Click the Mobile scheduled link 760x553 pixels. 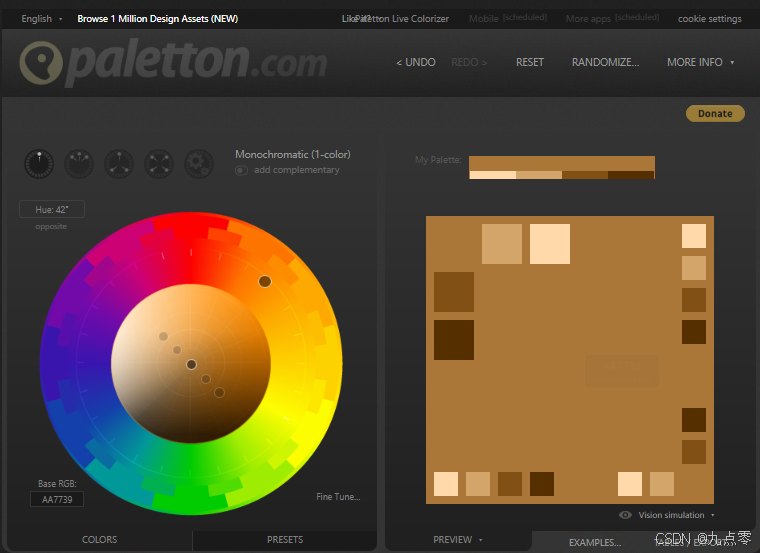coord(507,18)
